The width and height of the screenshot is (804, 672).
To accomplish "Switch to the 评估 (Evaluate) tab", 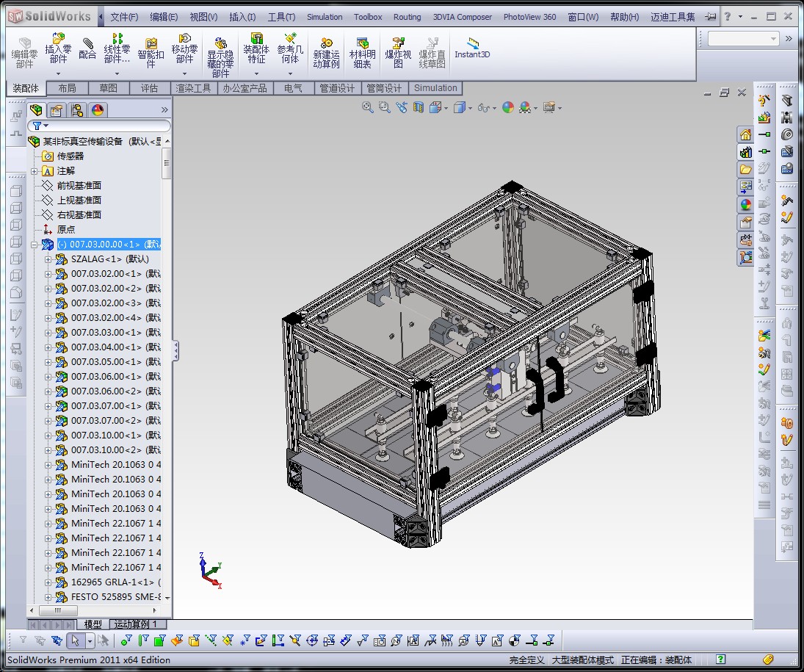I will [149, 88].
